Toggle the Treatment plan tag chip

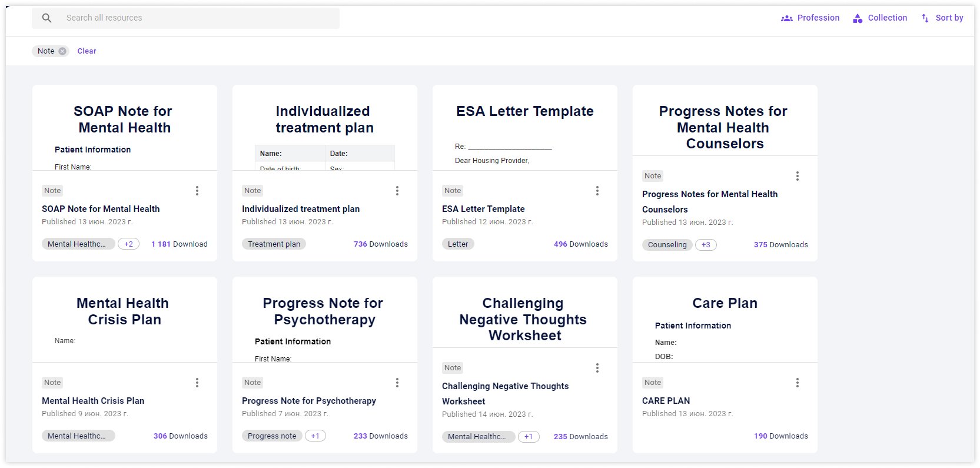click(274, 243)
